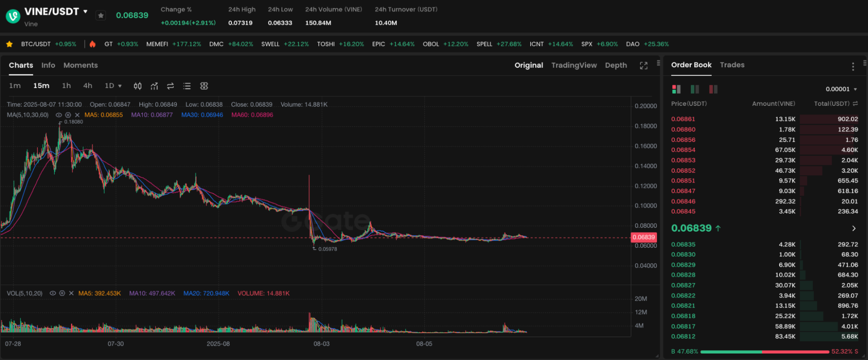Select ask price 0.06861
The width and height of the screenshot is (868, 360).
(683, 119)
